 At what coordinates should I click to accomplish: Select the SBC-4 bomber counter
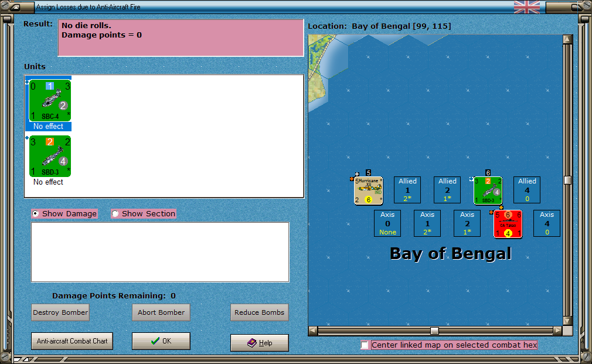point(49,100)
